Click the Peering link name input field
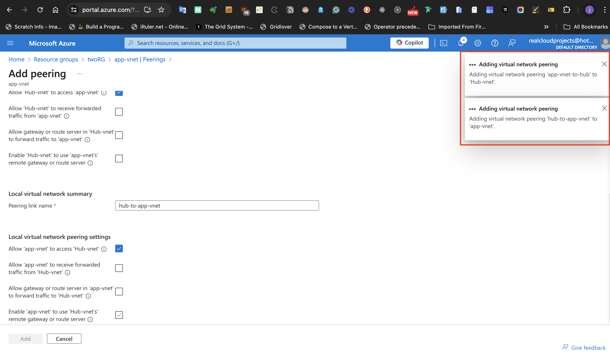The image size is (610, 364). click(x=217, y=205)
